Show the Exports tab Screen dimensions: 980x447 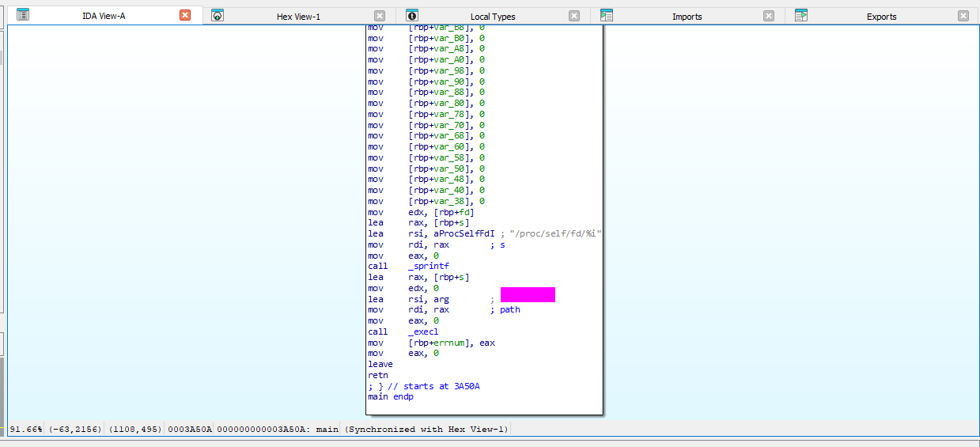[881, 17]
